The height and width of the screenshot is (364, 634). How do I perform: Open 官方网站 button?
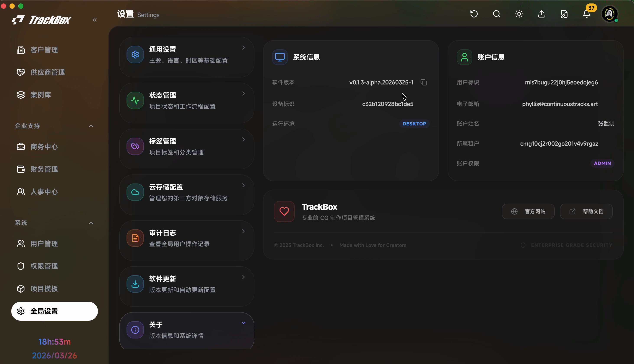528,211
